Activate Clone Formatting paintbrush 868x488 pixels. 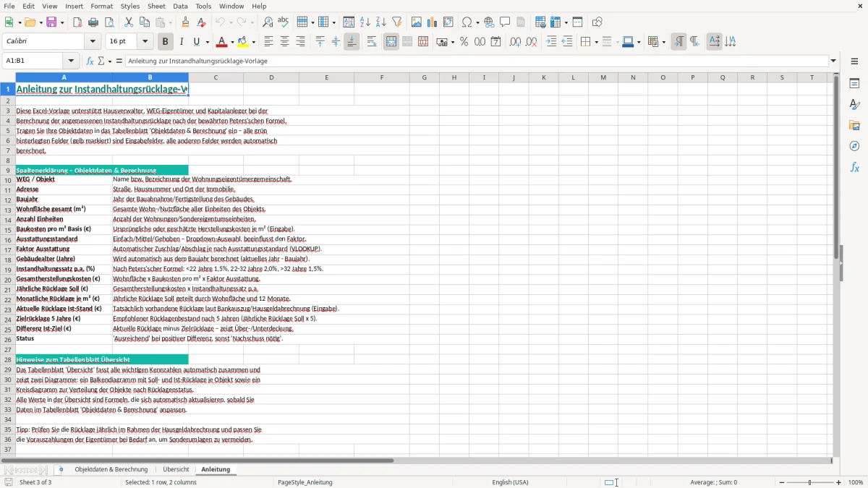click(x=185, y=22)
